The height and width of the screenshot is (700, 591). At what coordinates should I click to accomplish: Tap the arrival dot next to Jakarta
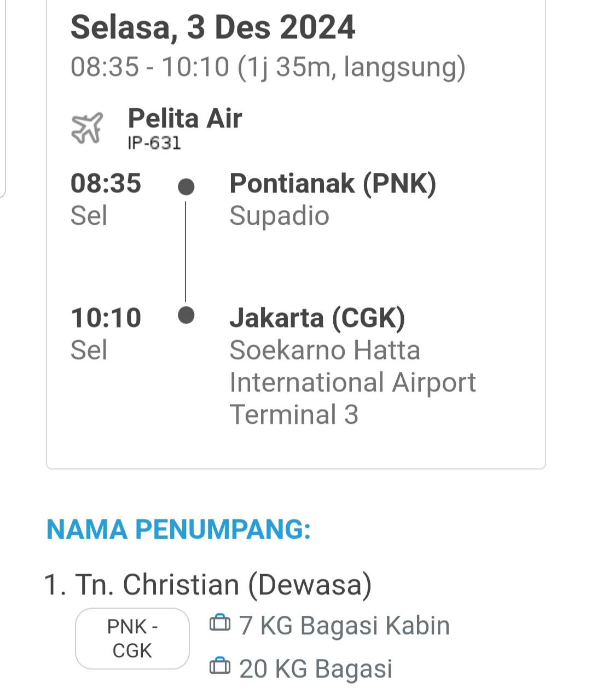pos(186,316)
